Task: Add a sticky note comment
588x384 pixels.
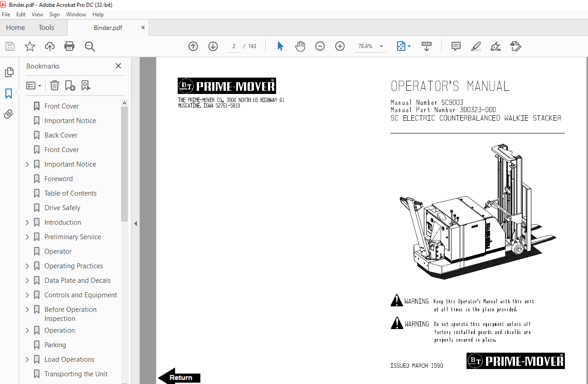Action: coord(456,46)
